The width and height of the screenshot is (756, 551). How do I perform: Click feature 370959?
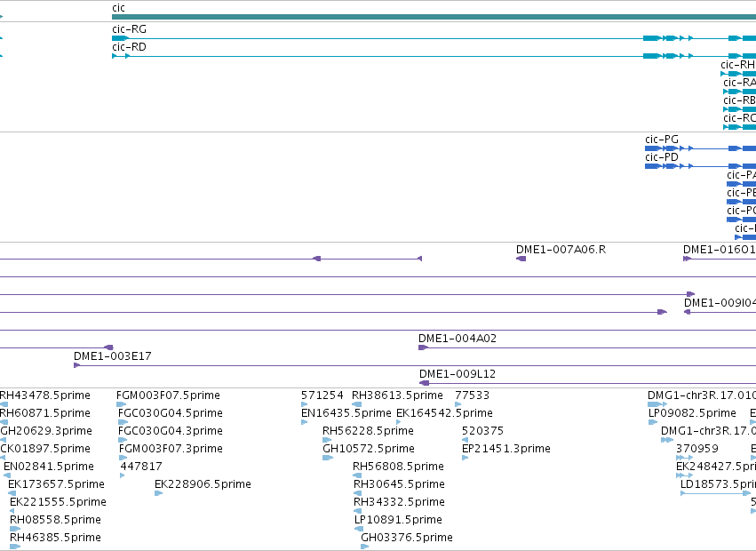697,449
